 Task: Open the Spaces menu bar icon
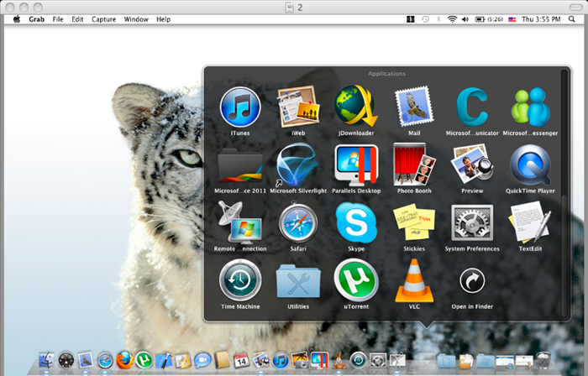point(411,19)
